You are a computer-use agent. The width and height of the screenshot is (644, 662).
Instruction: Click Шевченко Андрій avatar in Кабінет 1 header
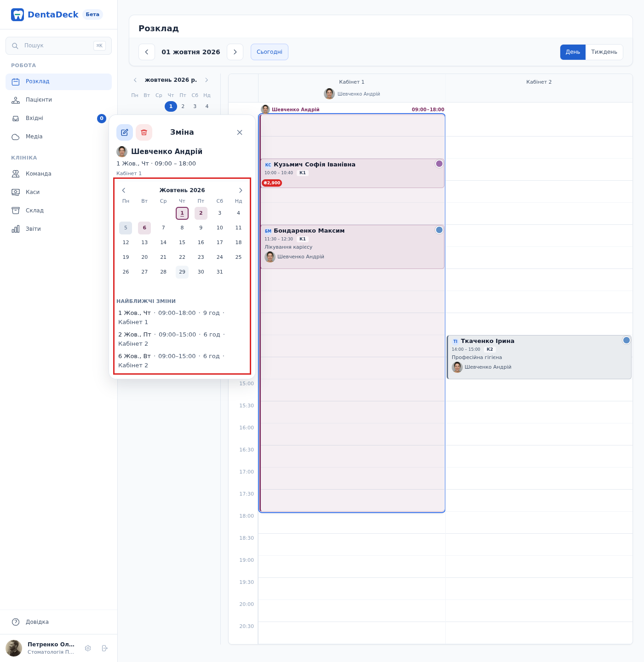329,94
